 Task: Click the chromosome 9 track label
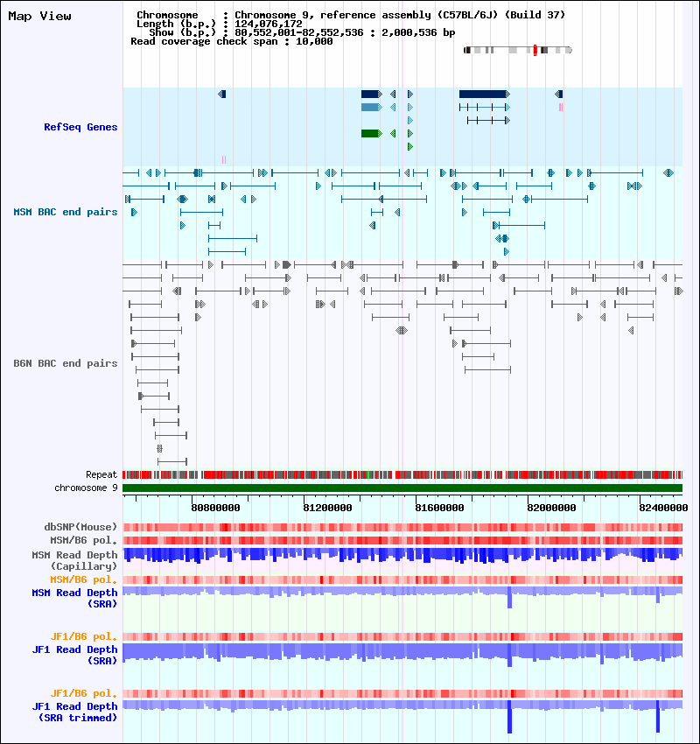86,488
